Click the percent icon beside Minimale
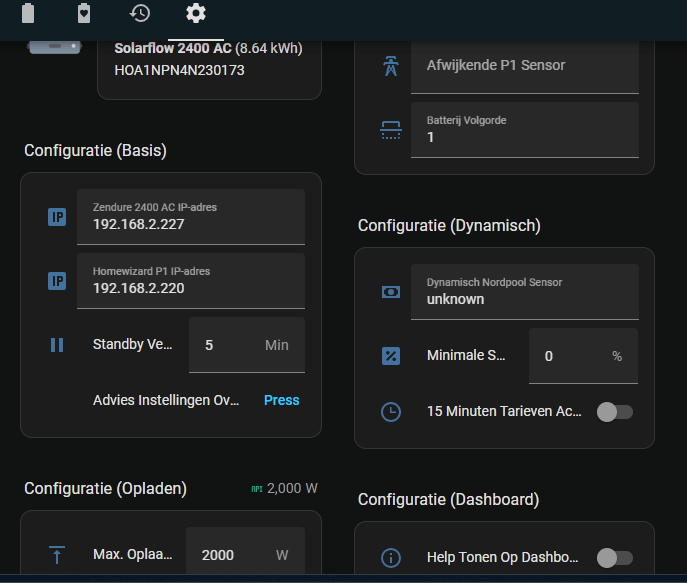The width and height of the screenshot is (687, 583). pos(391,356)
